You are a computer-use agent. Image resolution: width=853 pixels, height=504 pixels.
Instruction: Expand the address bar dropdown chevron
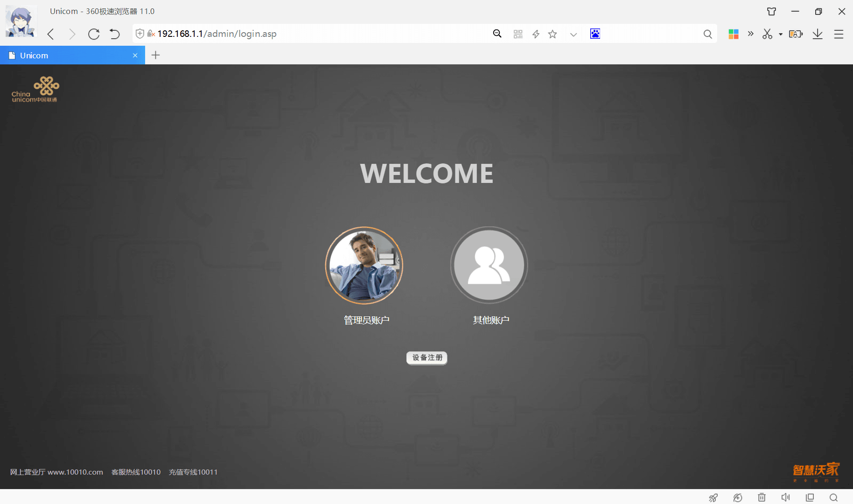tap(573, 35)
